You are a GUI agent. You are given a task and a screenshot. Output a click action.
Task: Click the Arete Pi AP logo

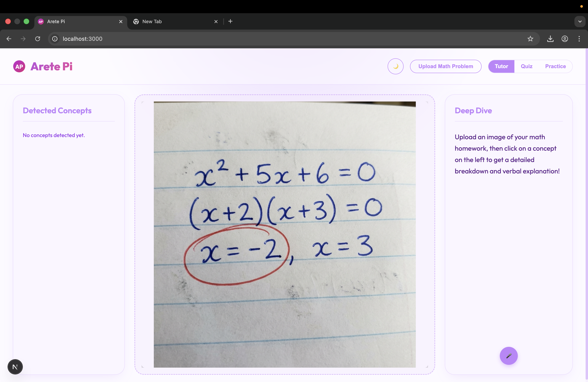(19, 66)
